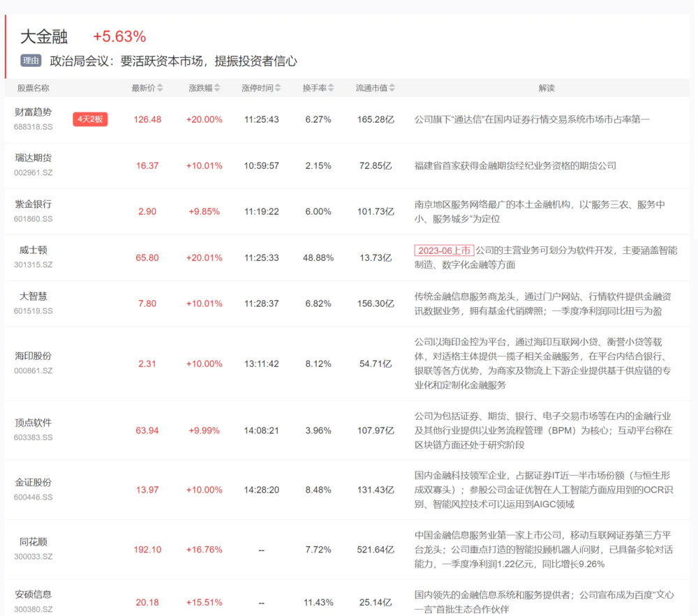The height and width of the screenshot is (616, 698).
Task: Select stock code 000861.SZ
Action: 33,370
